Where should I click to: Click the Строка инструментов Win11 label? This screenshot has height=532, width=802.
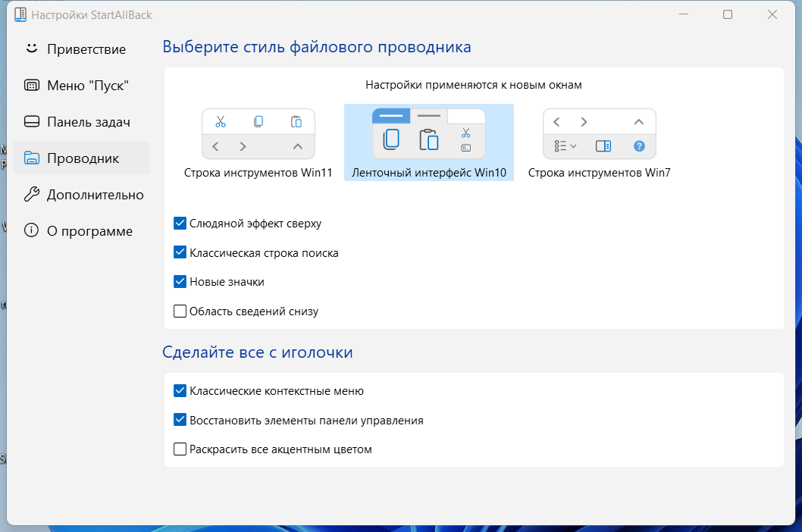258,173
